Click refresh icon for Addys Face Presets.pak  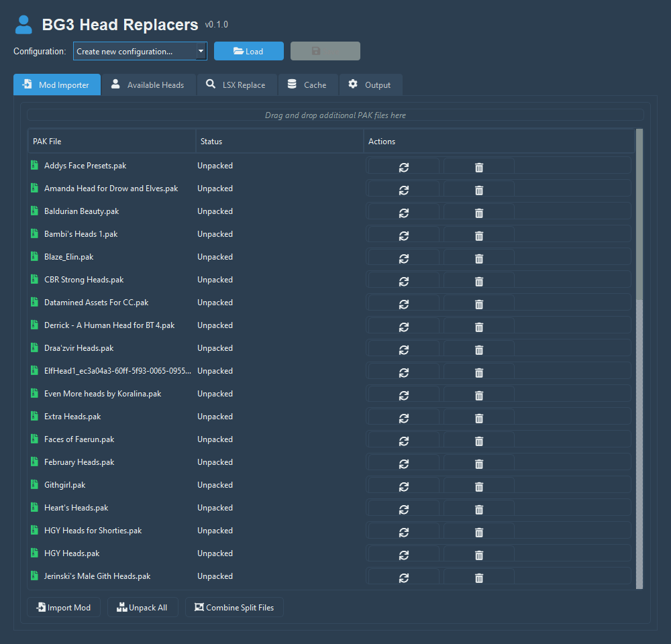(x=403, y=166)
